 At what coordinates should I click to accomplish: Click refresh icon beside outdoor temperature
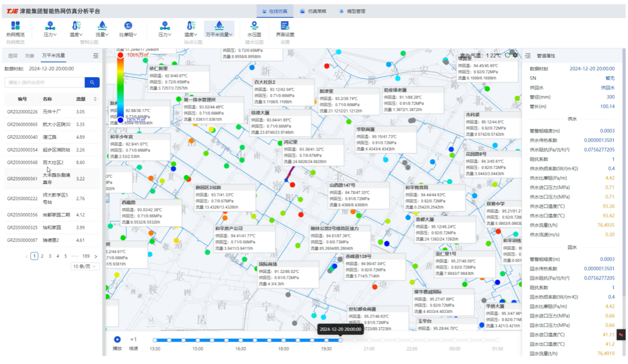507,55
